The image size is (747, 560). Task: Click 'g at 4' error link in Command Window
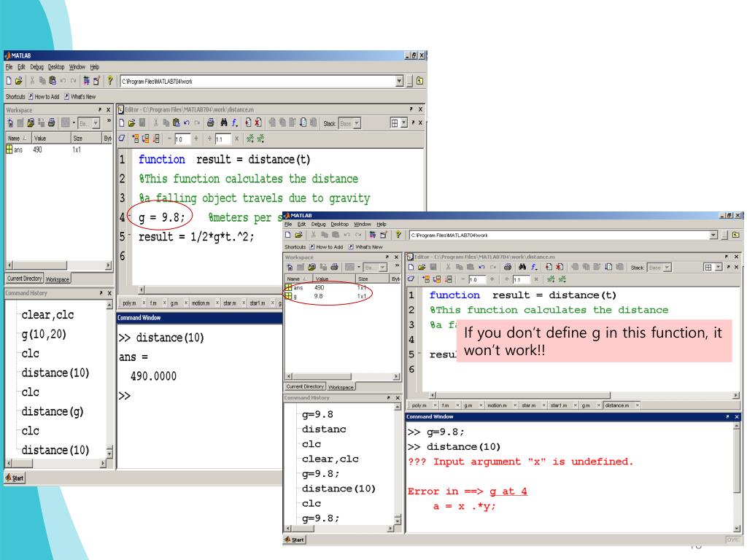[x=508, y=491]
